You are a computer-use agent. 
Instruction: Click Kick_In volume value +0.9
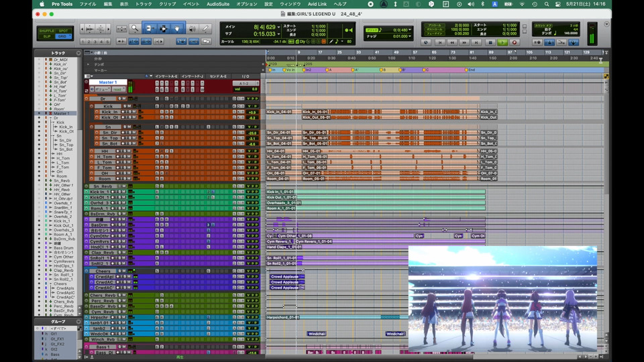click(x=252, y=112)
